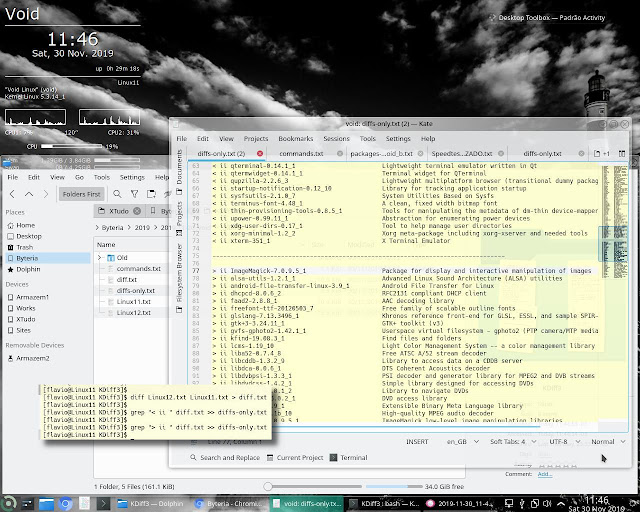Click the Add comment link
This screenshot has width=640, height=512.
(545, 474)
